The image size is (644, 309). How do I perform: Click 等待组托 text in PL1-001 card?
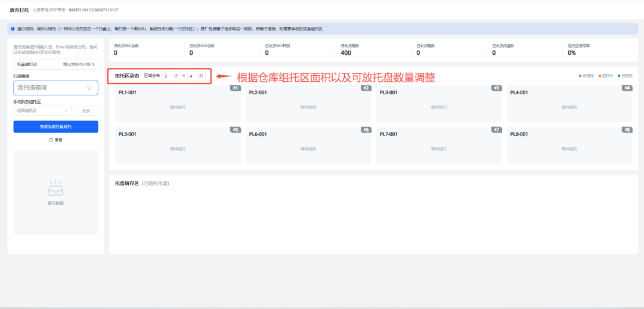click(x=178, y=107)
